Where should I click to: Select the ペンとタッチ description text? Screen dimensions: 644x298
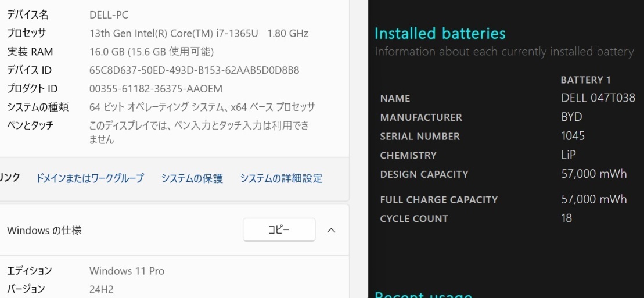(x=199, y=132)
